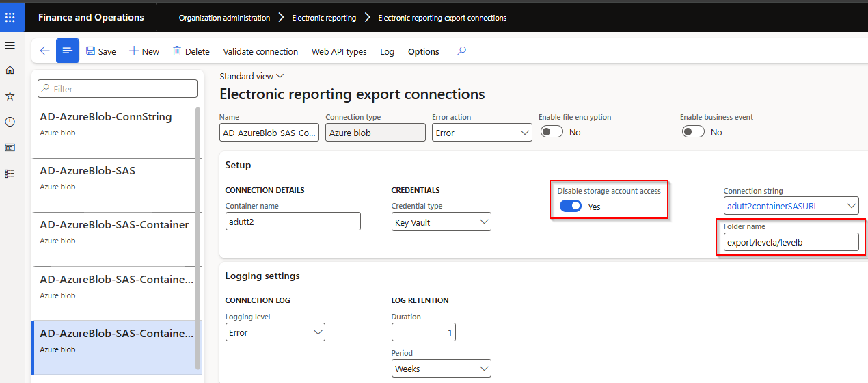Open Workspaces icon in sidebar
The height and width of the screenshot is (383, 868).
10,147
